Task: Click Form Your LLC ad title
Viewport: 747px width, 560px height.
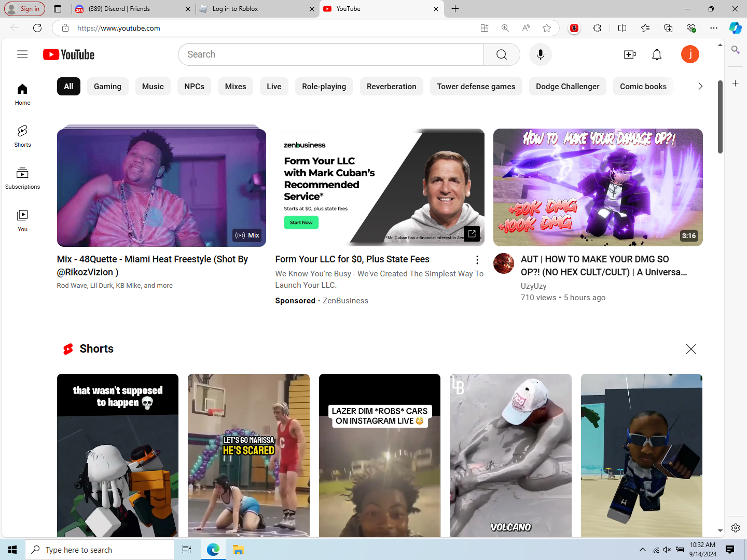Action: [x=352, y=259]
